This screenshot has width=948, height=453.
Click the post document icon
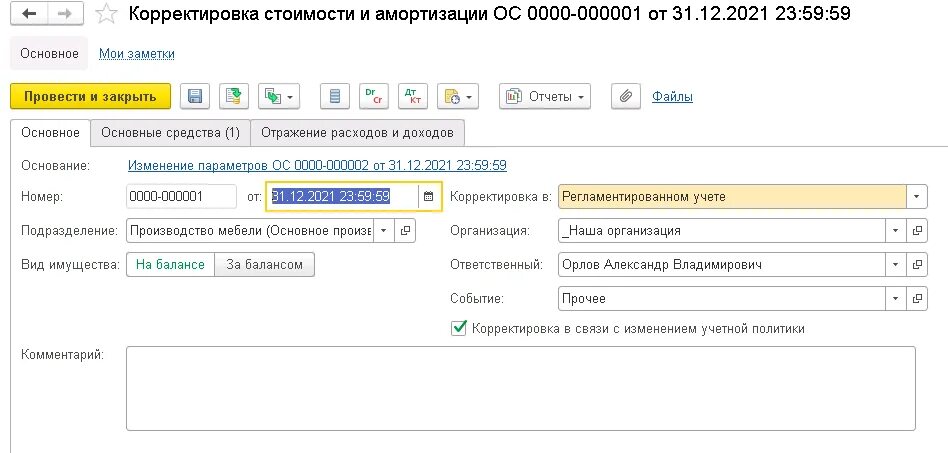(x=233, y=96)
